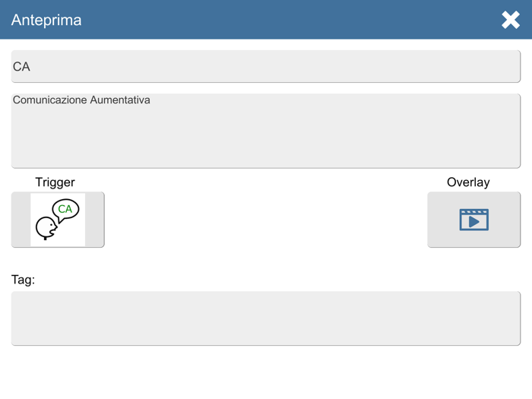This screenshot has width=532, height=399.
Task: Click the CA text in title field
Action: 21,67
